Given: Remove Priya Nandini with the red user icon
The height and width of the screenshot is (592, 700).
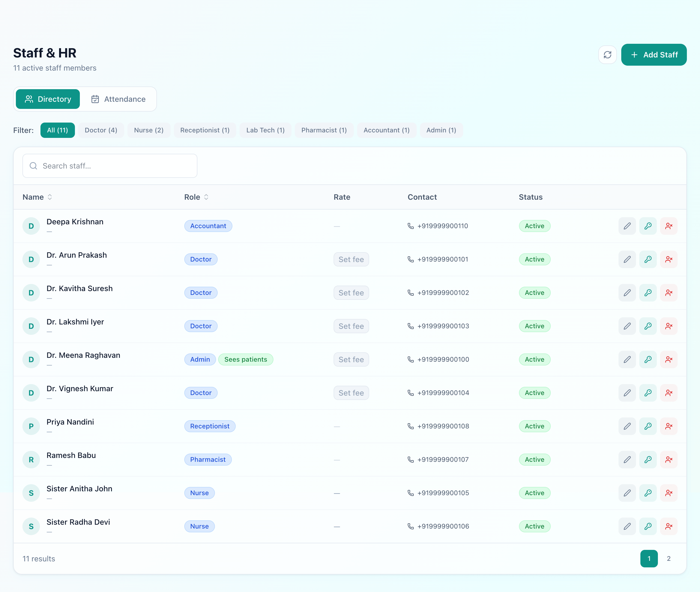Looking at the screenshot, I should click(669, 426).
